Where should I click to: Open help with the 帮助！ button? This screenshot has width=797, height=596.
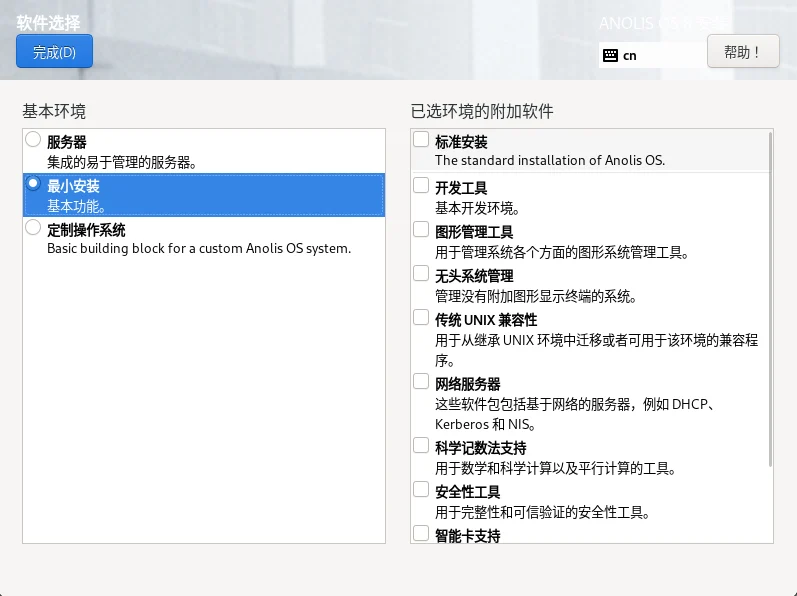point(743,51)
